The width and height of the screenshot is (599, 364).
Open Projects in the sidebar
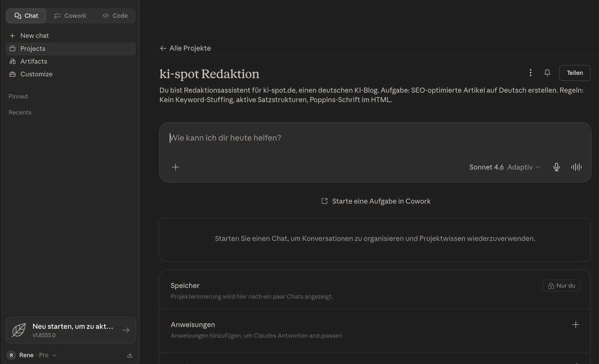pyautogui.click(x=70, y=48)
